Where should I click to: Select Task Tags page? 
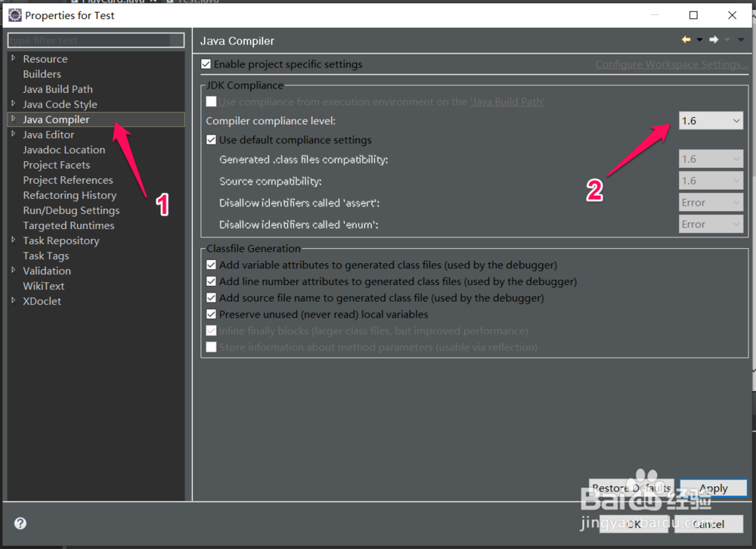pyautogui.click(x=46, y=256)
